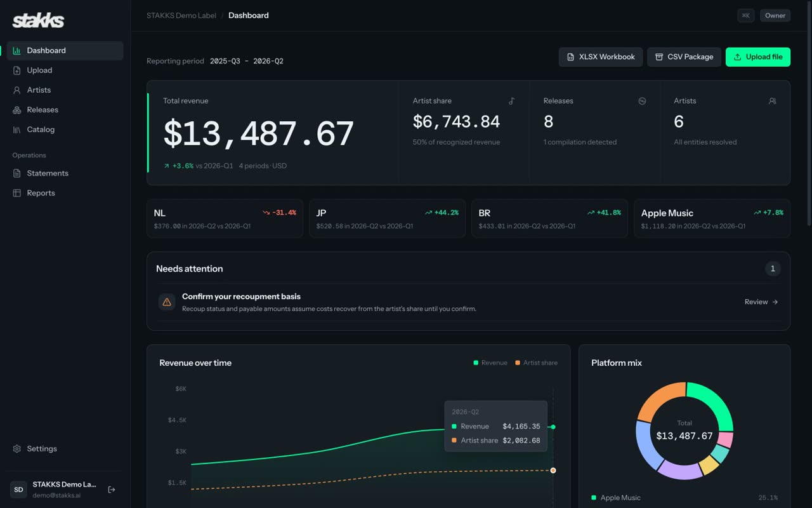Click the disc icon in Releases card
Image resolution: width=812 pixels, height=508 pixels.
642,101
